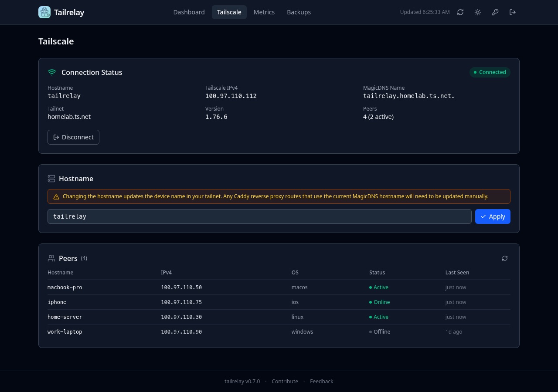Toggle the light/dark theme sun icon
Screen dimensions: 558x392
pyautogui.click(x=478, y=12)
